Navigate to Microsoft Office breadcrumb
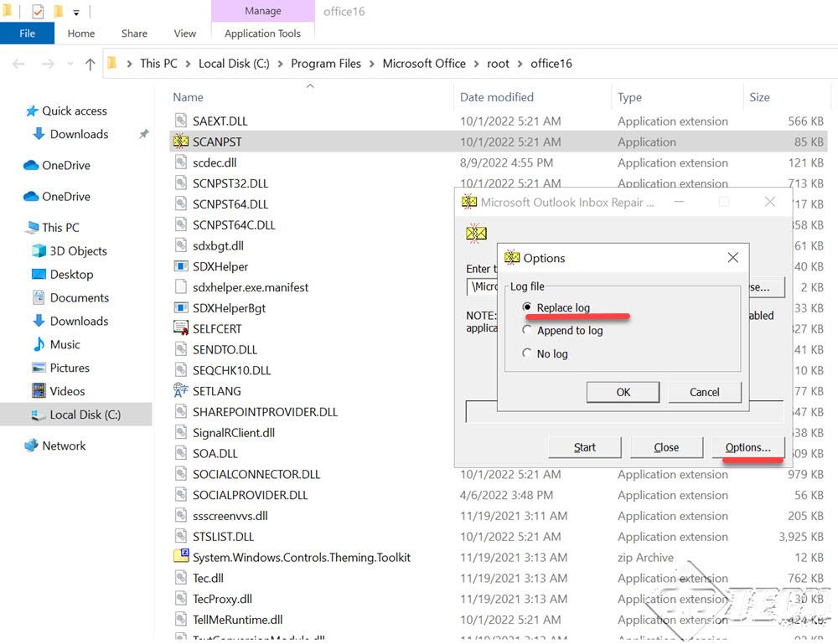Screen dimensions: 838x644 [x=424, y=64]
